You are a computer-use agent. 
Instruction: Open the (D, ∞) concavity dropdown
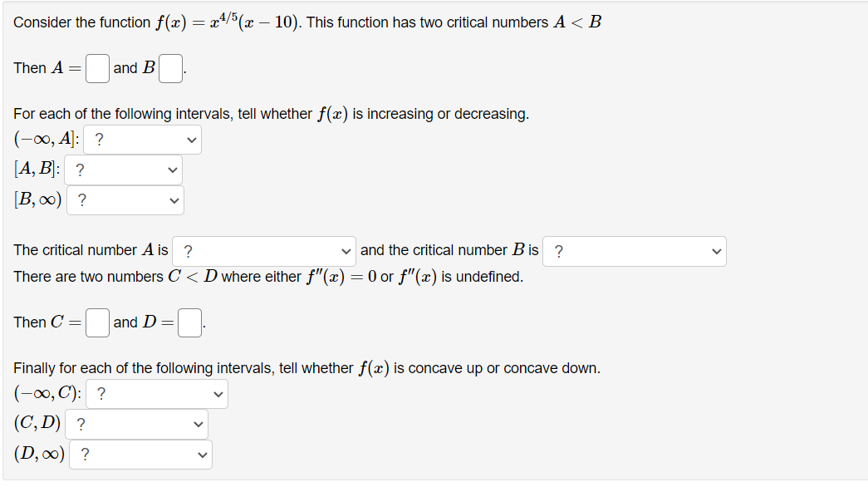coord(140,455)
